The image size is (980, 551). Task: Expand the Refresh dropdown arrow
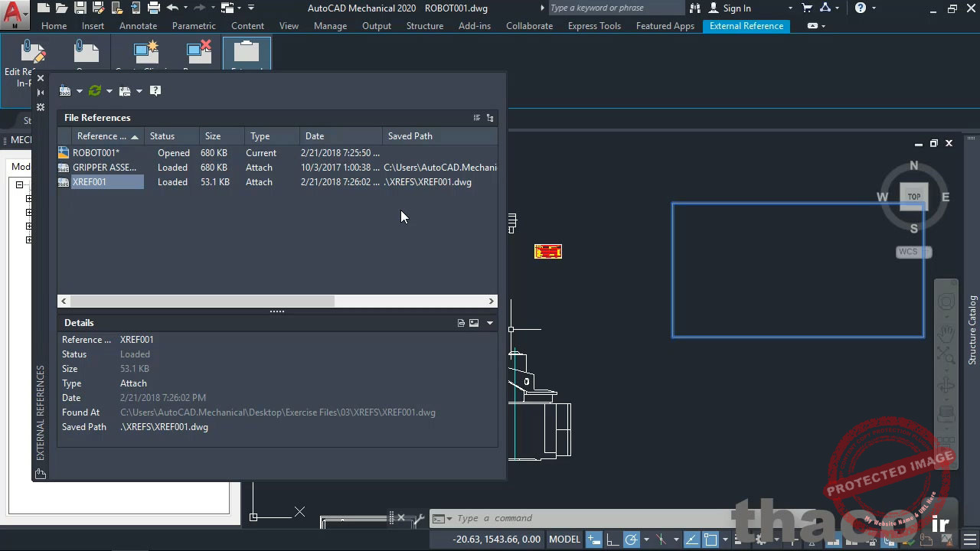tap(109, 91)
